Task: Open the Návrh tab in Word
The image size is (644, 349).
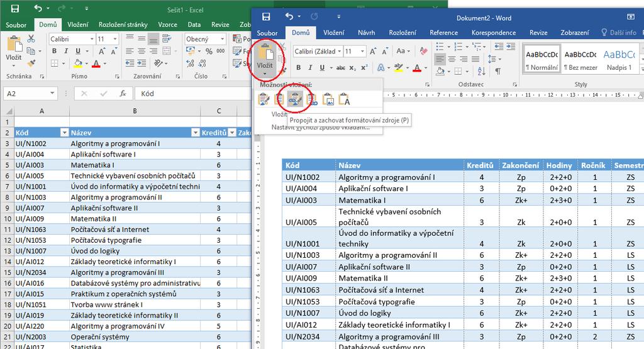Action: pyautogui.click(x=367, y=33)
